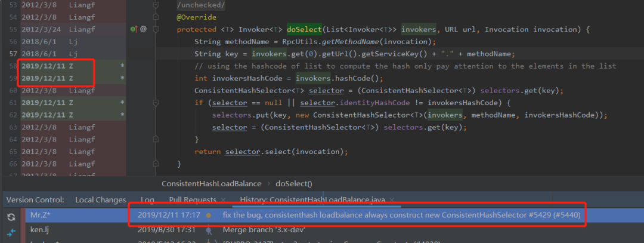The height and width of the screenshot is (243, 644).
Task: Click the 2012/3/24 Liangf annotation on line 55
Action: (58, 29)
